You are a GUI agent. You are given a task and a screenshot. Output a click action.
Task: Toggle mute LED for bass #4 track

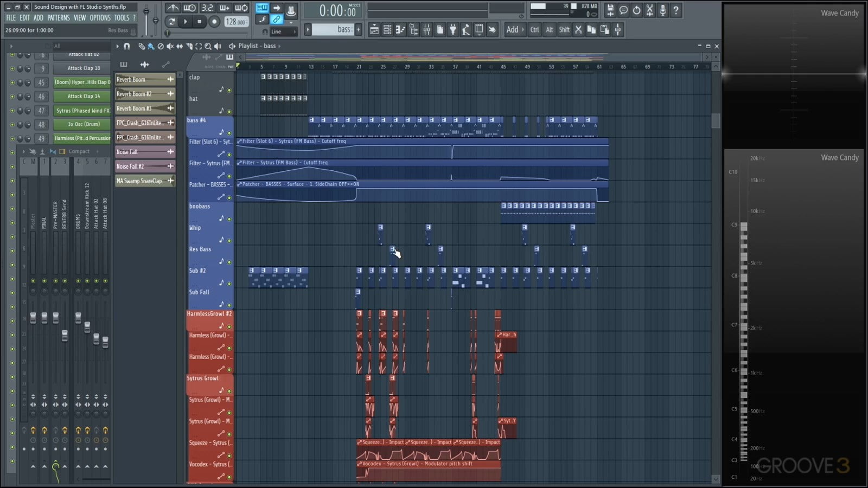click(229, 133)
